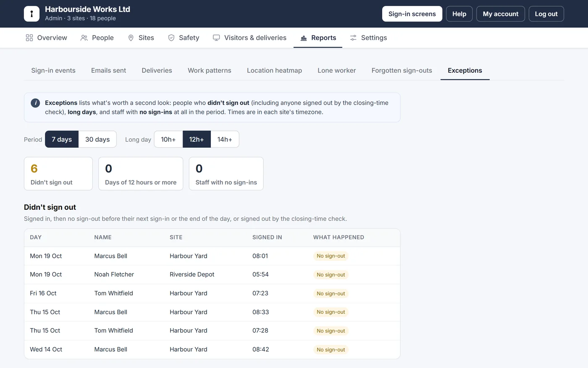Viewport: 588px width, 368px height.
Task: Click the Settings sliders icon
Action: (353, 38)
